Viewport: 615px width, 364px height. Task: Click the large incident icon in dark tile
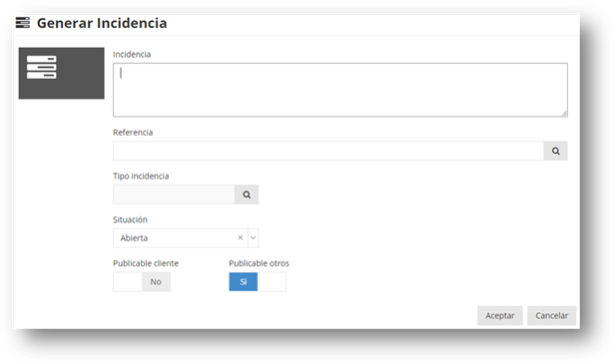click(42, 67)
